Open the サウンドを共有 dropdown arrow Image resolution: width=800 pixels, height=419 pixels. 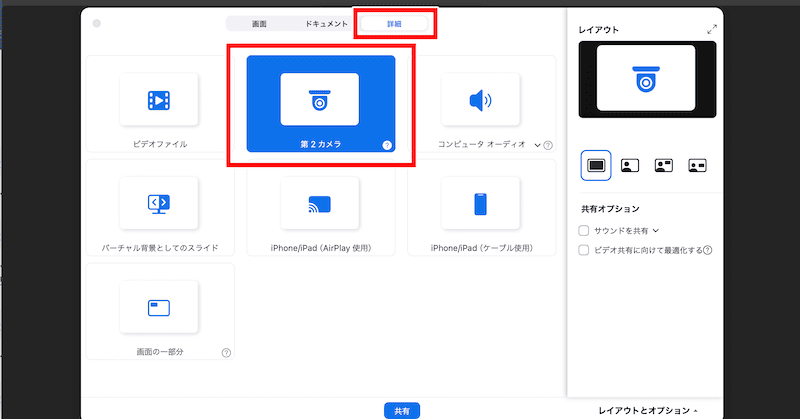click(656, 230)
